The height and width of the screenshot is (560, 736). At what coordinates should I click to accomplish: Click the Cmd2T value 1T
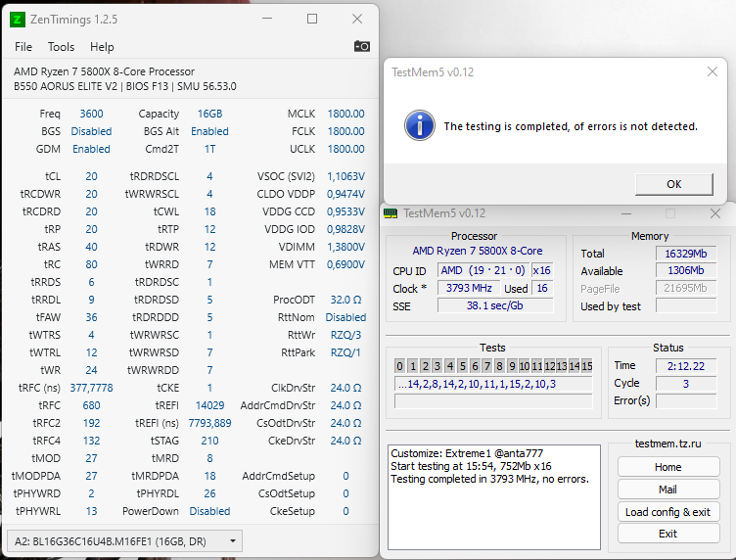209,149
